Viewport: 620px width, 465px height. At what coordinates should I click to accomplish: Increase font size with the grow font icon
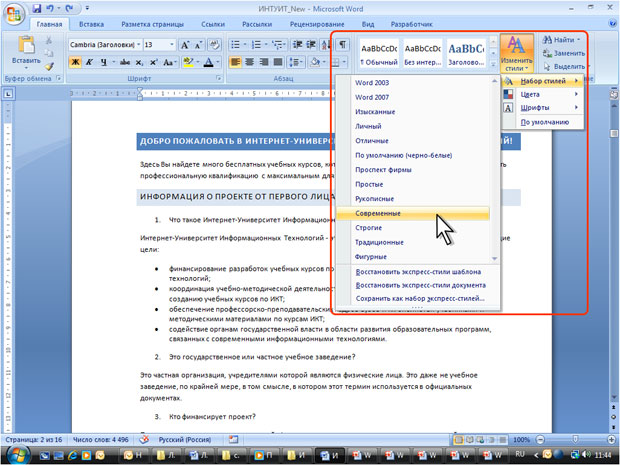point(185,45)
